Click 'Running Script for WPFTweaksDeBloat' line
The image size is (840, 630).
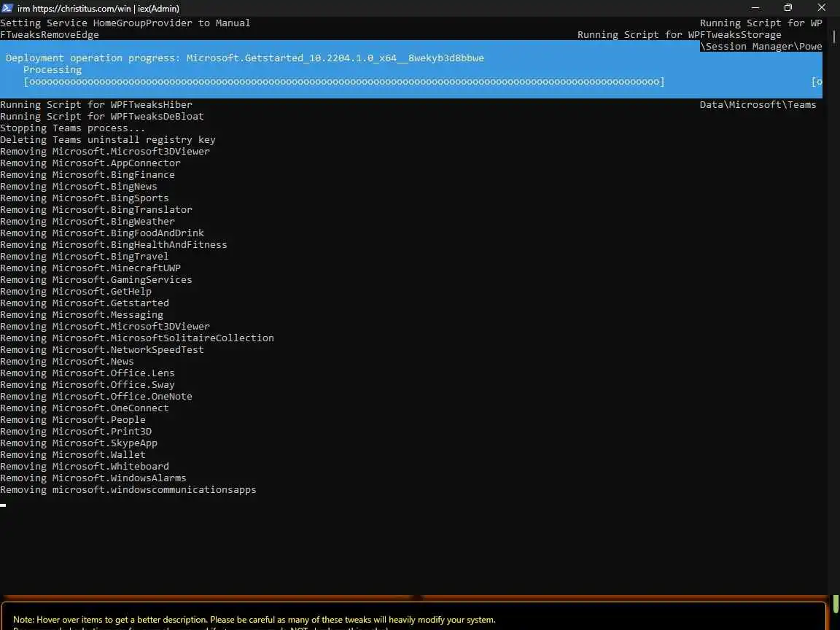102,116
